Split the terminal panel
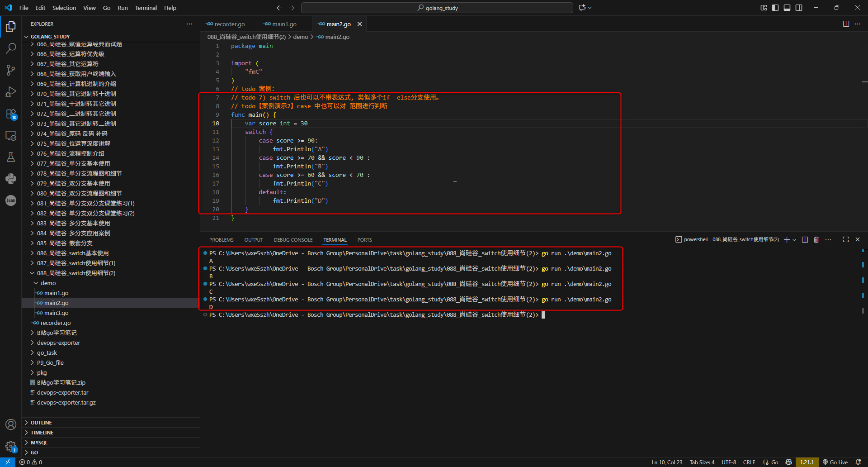868x467 pixels. pyautogui.click(x=805, y=239)
